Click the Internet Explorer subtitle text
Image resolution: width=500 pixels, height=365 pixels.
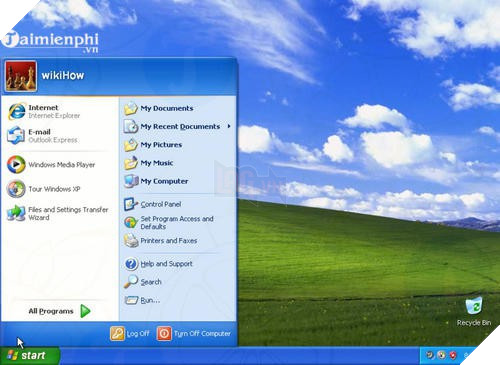tap(54, 116)
